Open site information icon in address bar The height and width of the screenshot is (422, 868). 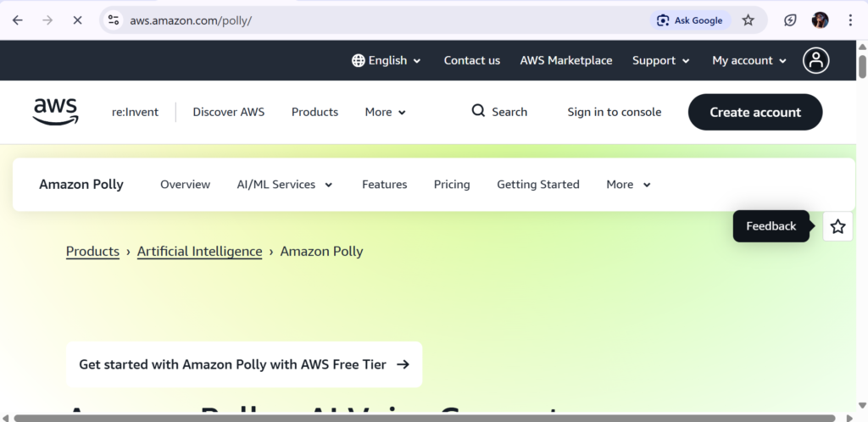[114, 20]
